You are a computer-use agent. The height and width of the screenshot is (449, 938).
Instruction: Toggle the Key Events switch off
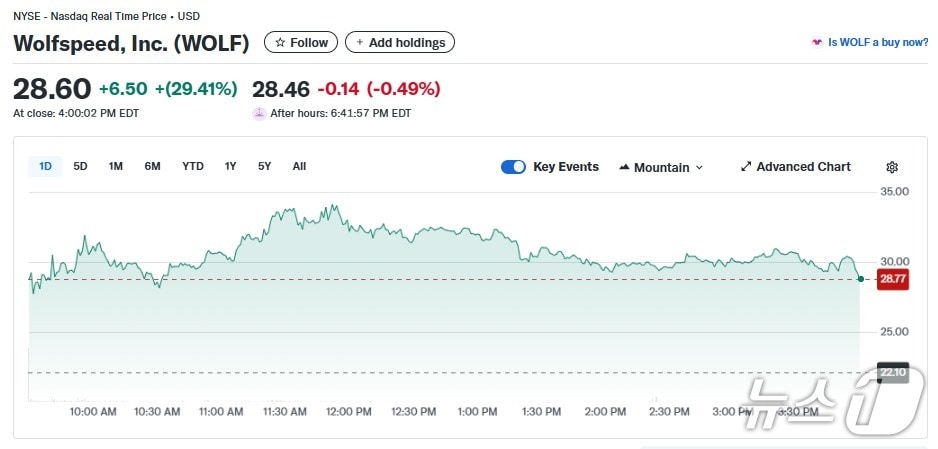[513, 167]
